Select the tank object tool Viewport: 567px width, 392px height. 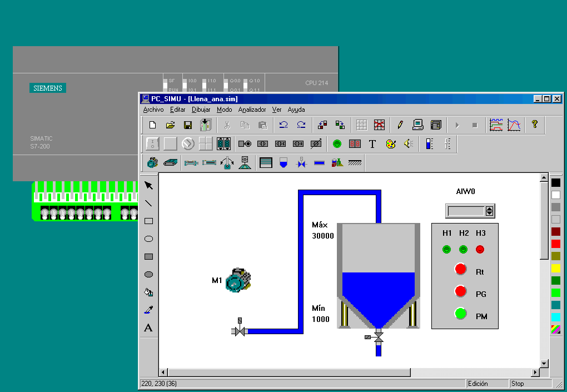(x=283, y=162)
